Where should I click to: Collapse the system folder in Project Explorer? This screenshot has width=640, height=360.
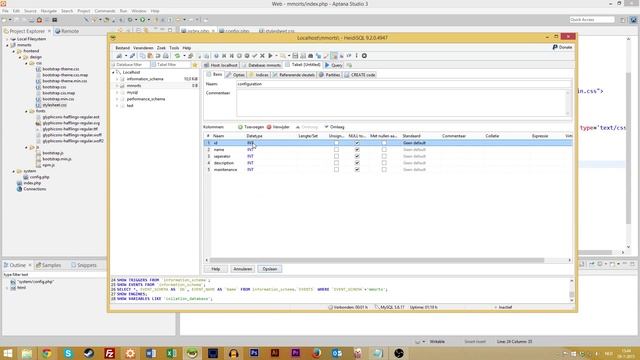[x=13, y=171]
